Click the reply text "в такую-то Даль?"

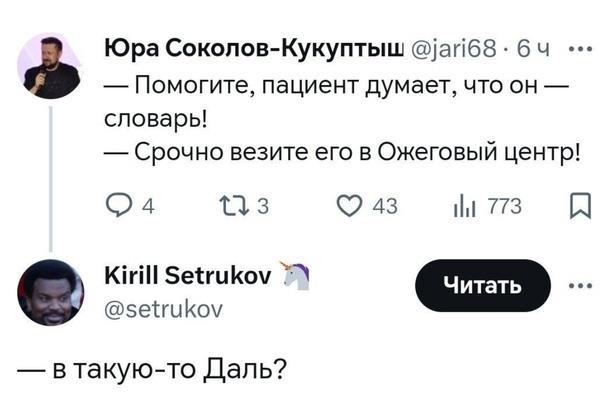160,369
